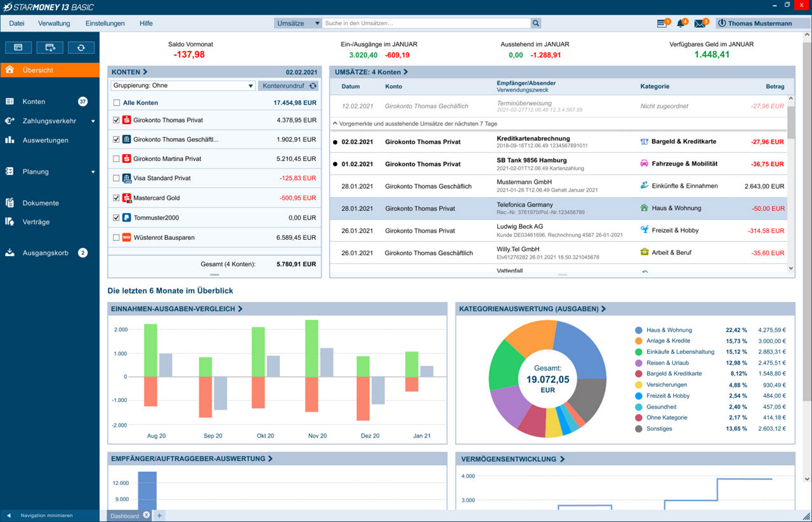Click the Kontenrundruf button

pyautogui.click(x=287, y=86)
